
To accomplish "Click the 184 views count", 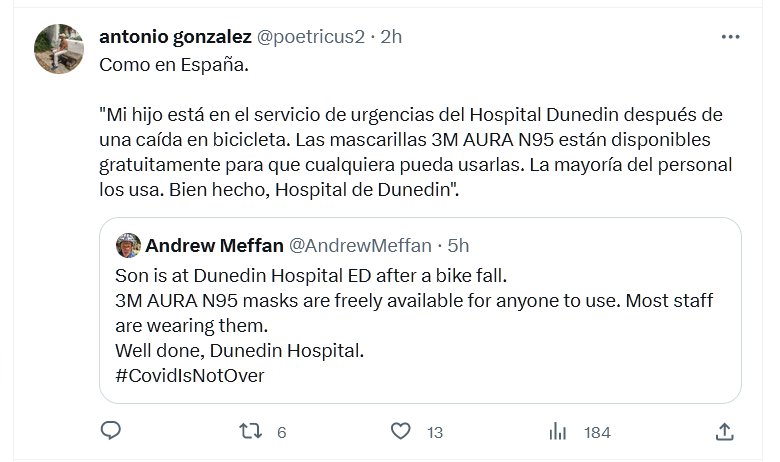I will pyautogui.click(x=597, y=432).
